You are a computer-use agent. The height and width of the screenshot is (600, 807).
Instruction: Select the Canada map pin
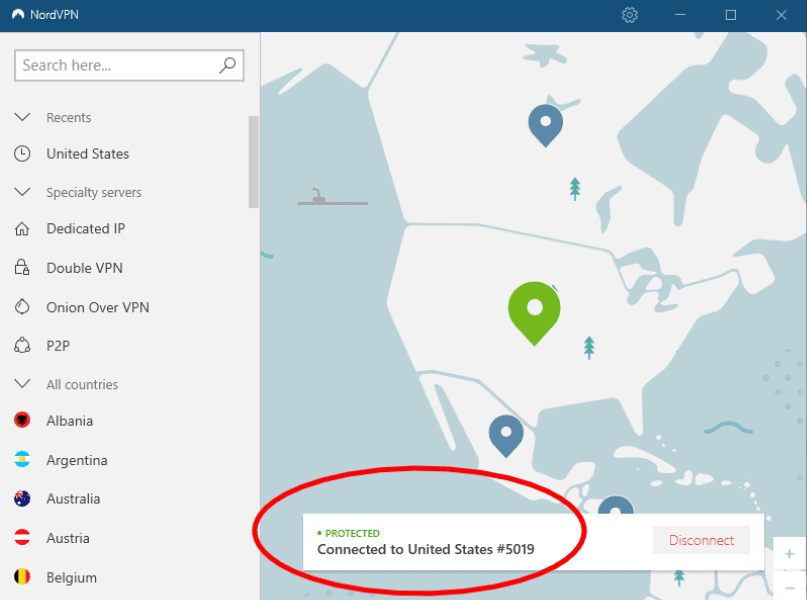click(546, 126)
